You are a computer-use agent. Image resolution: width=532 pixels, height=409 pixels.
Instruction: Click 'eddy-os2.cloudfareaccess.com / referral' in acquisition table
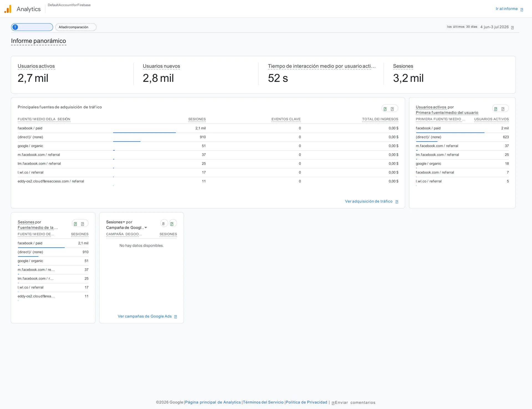(51, 181)
